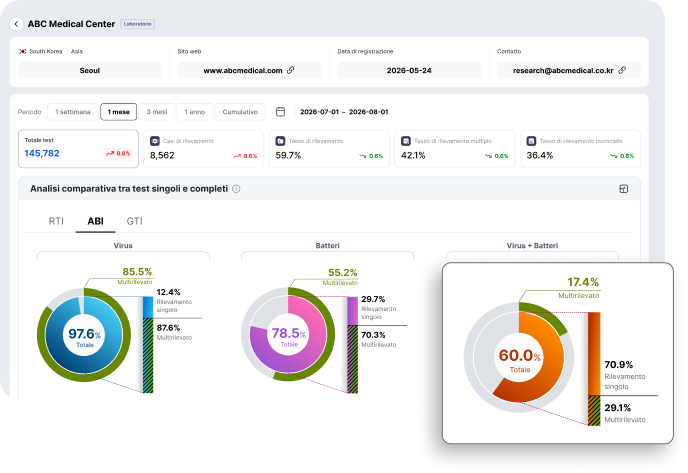Viewport: 688px width, 473px height.
Task: Click the Tasso di rilevamento multiplo icon
Action: click(x=406, y=141)
